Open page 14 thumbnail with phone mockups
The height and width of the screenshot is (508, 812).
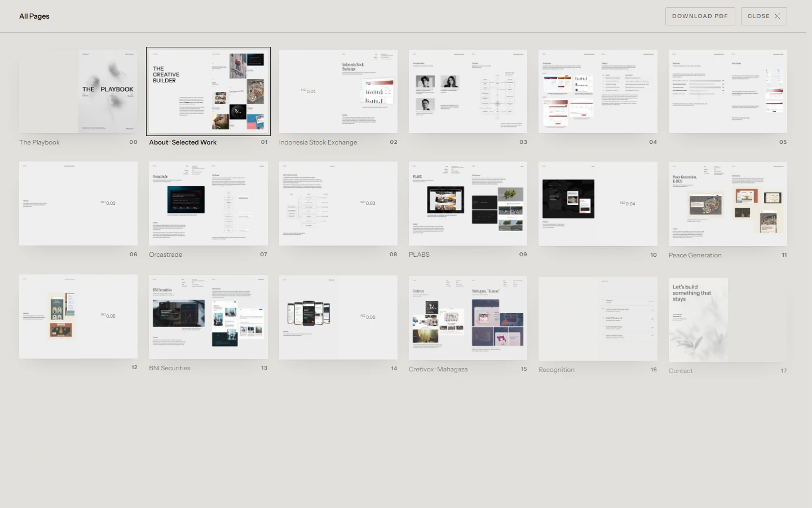[x=338, y=318]
